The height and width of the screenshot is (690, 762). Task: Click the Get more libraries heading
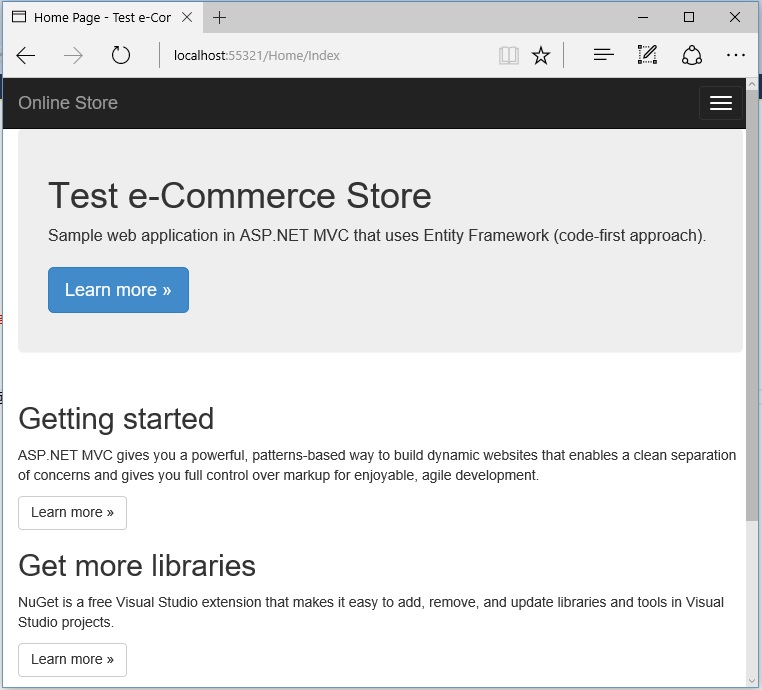(x=137, y=566)
